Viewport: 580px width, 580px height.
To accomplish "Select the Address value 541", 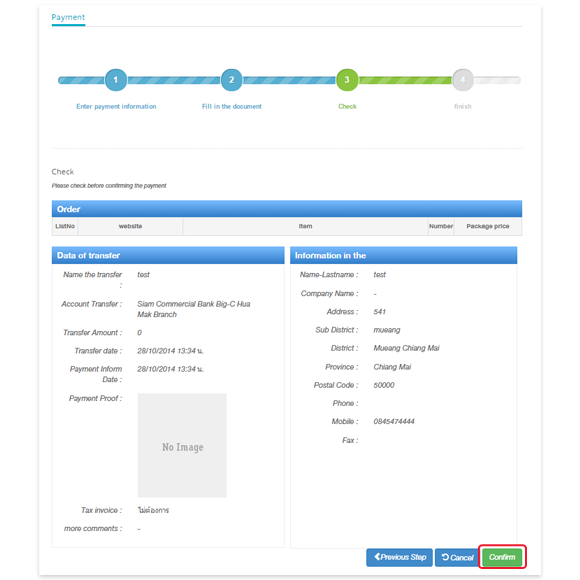I will (380, 312).
